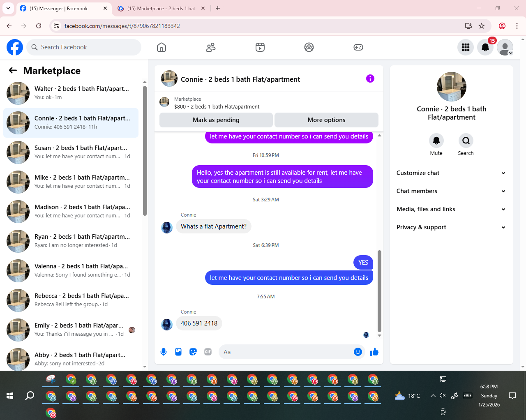Go back in browser history

pyautogui.click(x=9, y=26)
